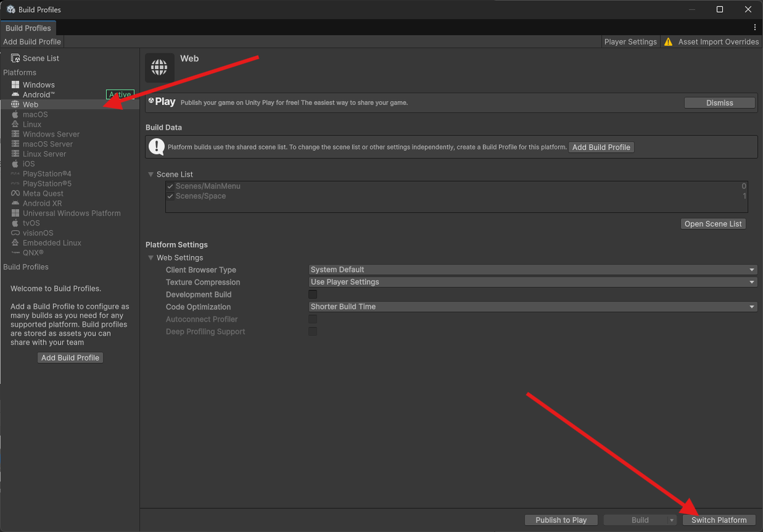Click the Publish to Play button
The image size is (763, 532).
(561, 520)
